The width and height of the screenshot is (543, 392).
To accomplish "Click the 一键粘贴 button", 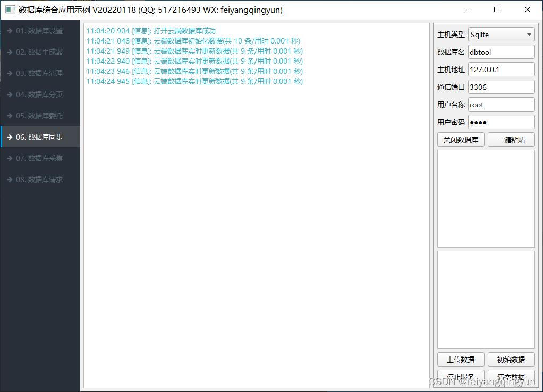I will [511, 140].
